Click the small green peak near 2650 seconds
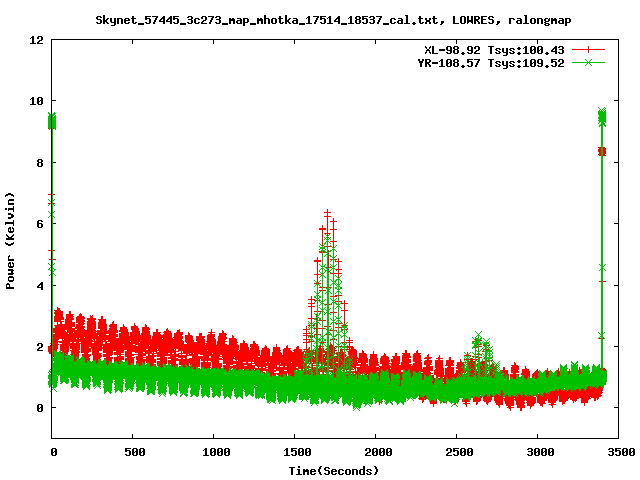Screen dimensions: 640x480 [x=478, y=336]
